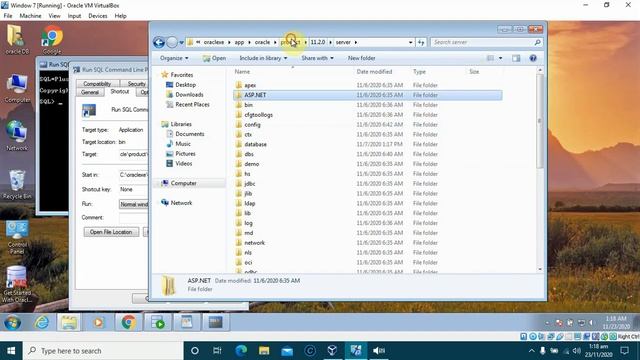Open VirtualBox Input menu
This screenshot has height=360, width=640.
coord(74,16)
